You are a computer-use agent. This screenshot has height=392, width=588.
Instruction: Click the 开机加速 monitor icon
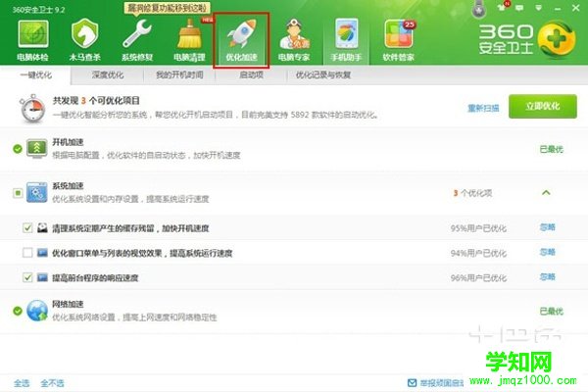(x=37, y=149)
